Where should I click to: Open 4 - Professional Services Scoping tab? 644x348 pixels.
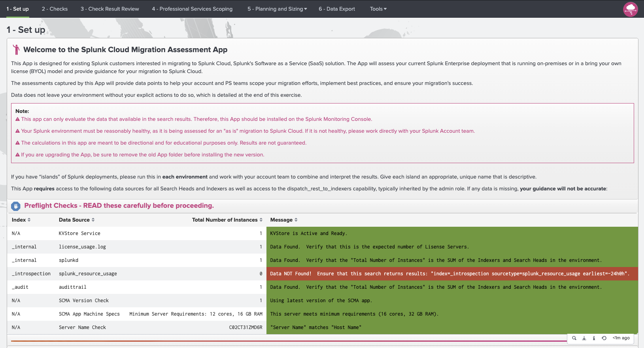click(x=192, y=9)
